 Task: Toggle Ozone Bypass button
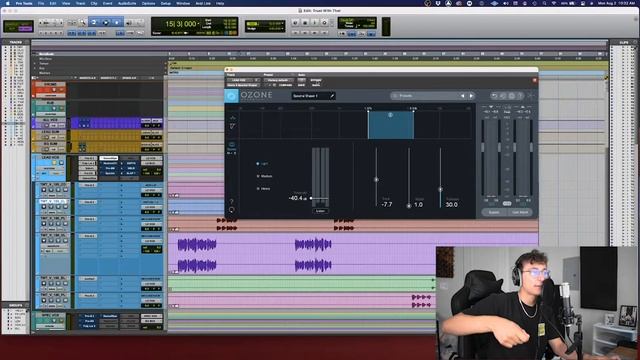pyautogui.click(x=494, y=212)
